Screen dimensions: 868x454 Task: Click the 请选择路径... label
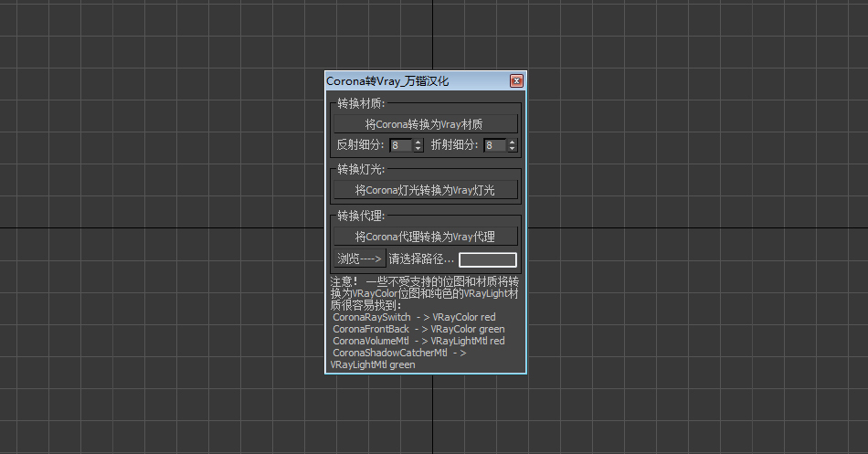(421, 259)
